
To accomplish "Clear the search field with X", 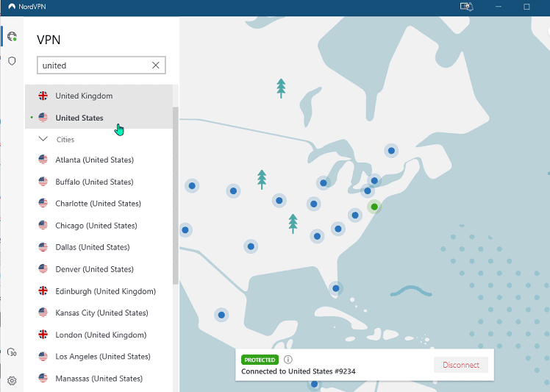I will click(x=156, y=65).
